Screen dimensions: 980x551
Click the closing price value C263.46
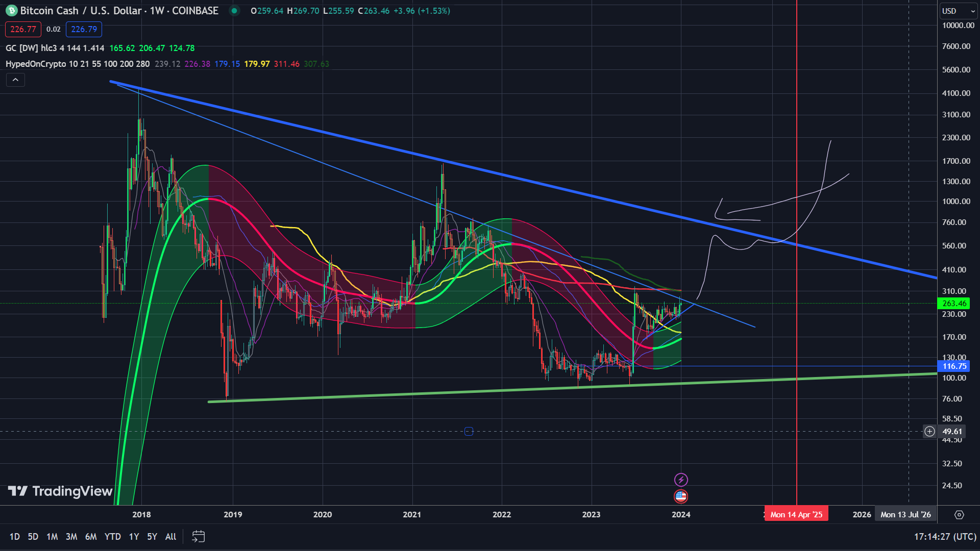click(374, 11)
